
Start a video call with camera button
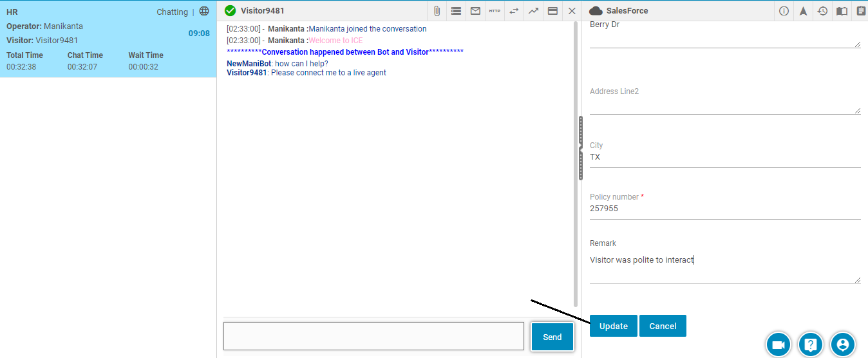778,345
